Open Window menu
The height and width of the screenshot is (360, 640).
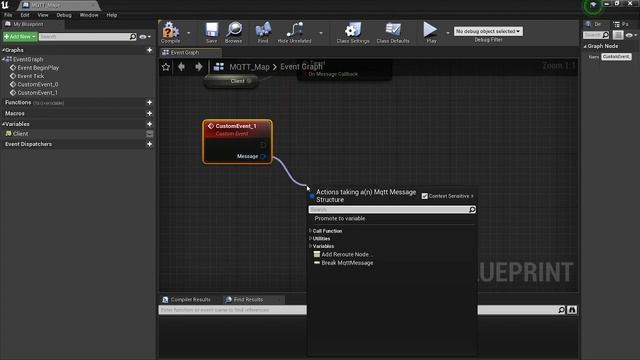pos(89,15)
